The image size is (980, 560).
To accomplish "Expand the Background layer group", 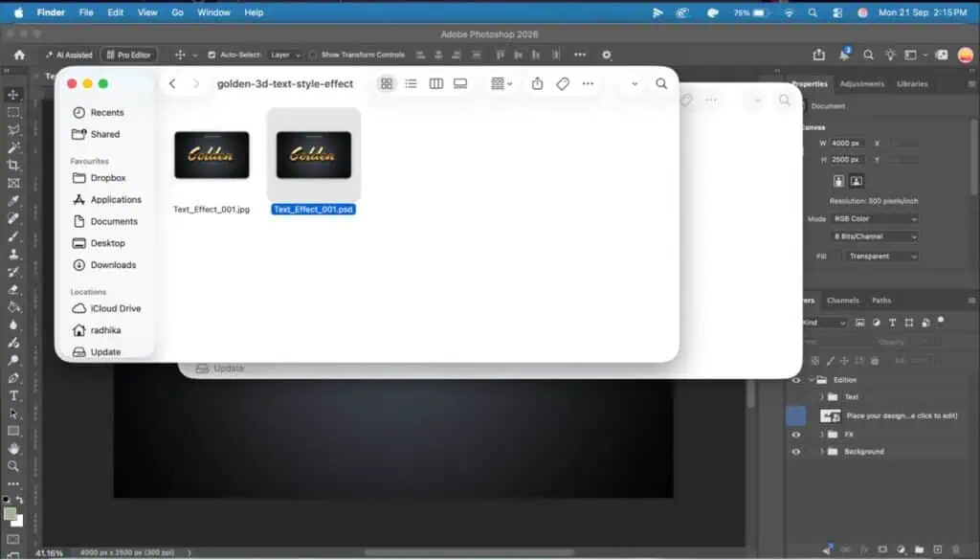I will click(x=822, y=452).
